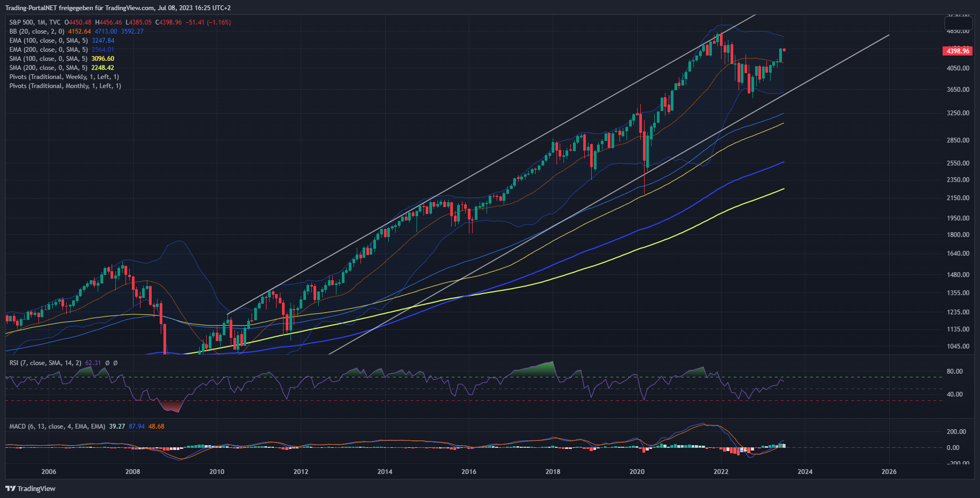This screenshot has height=498, width=980.
Task: Click the Bollinger basis value 4152.64
Action: [x=80, y=31]
